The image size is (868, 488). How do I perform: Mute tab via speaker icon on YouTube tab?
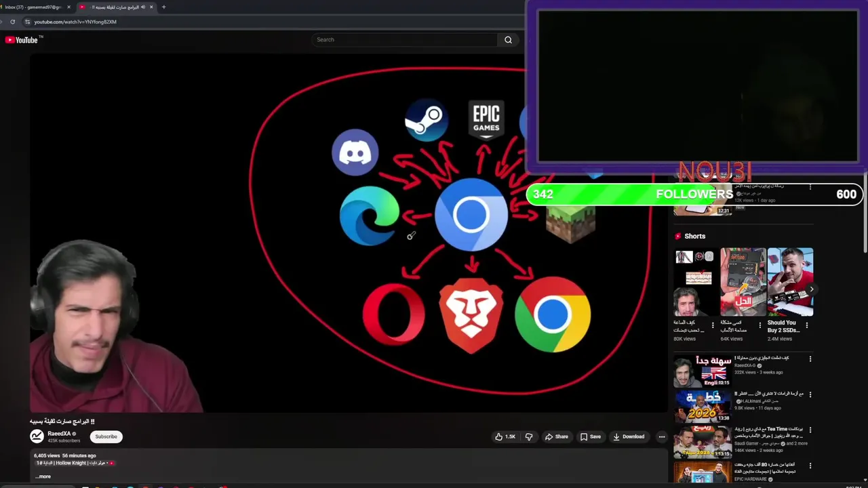pos(143,7)
